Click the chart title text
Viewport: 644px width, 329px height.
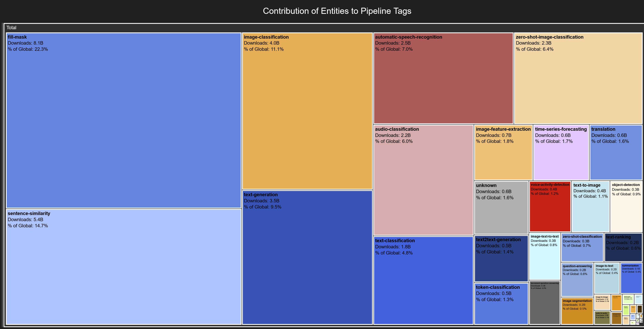click(x=337, y=11)
